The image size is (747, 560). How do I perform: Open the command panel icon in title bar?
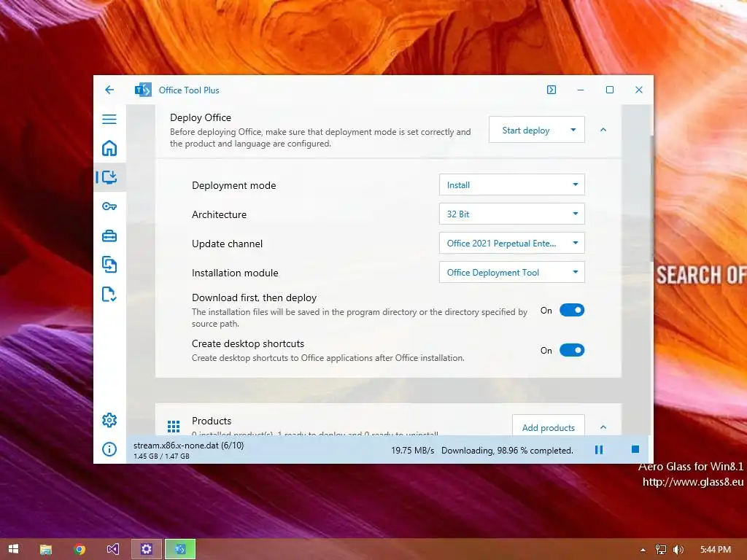(x=551, y=90)
